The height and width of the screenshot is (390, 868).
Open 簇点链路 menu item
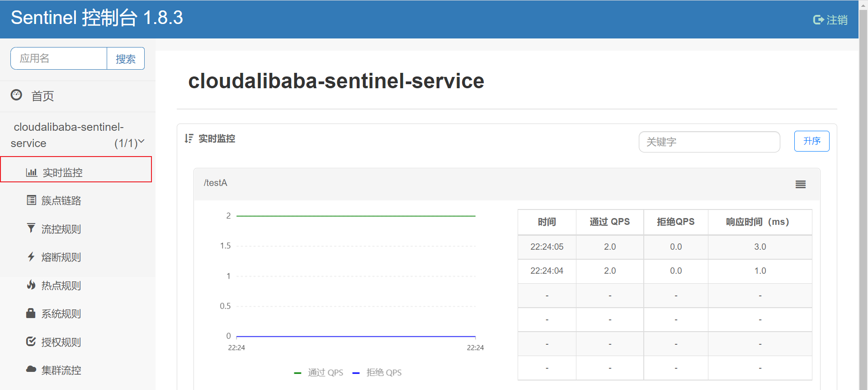61,200
